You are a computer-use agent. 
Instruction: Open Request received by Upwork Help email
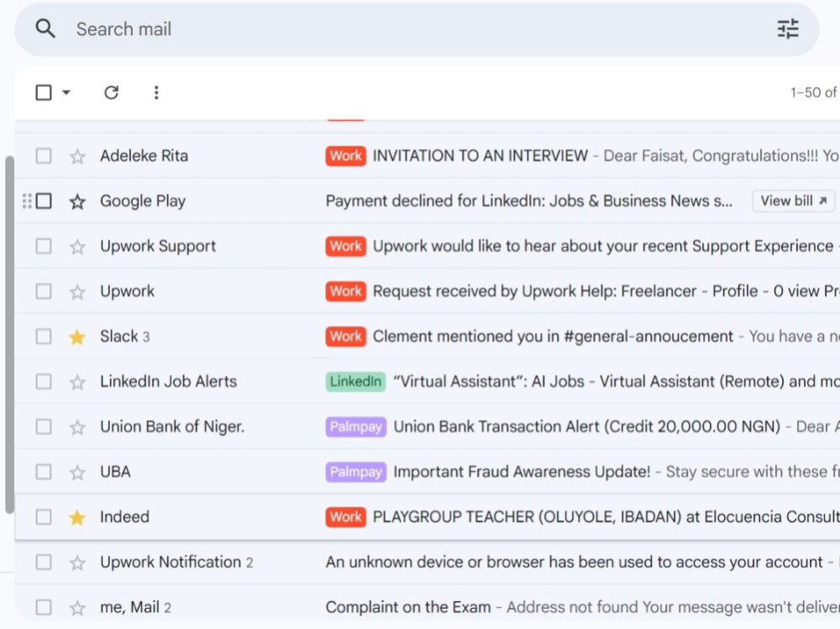(x=606, y=291)
